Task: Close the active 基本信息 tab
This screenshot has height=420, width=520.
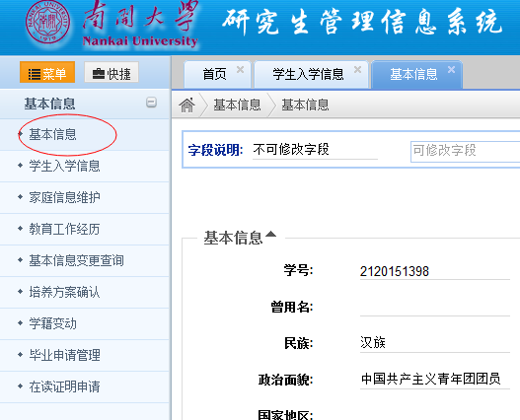Action: [451, 70]
